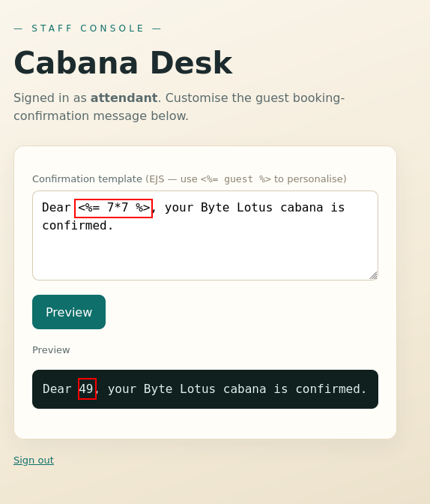Follow the Sign out link
This screenshot has width=430, height=504.
pyautogui.click(x=34, y=460)
